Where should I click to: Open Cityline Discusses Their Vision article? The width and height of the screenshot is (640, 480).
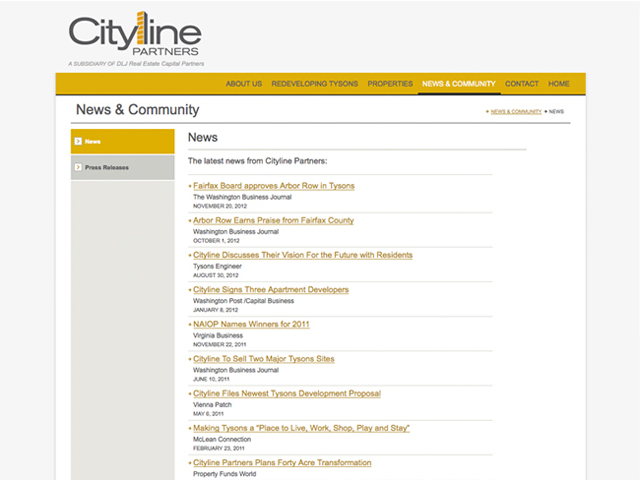point(303,255)
